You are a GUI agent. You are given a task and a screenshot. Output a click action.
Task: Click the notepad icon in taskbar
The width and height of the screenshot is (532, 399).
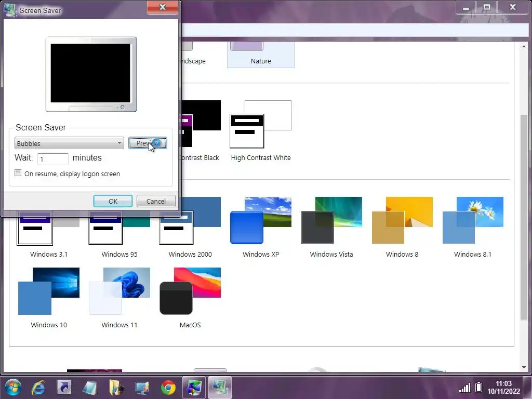tap(90, 388)
